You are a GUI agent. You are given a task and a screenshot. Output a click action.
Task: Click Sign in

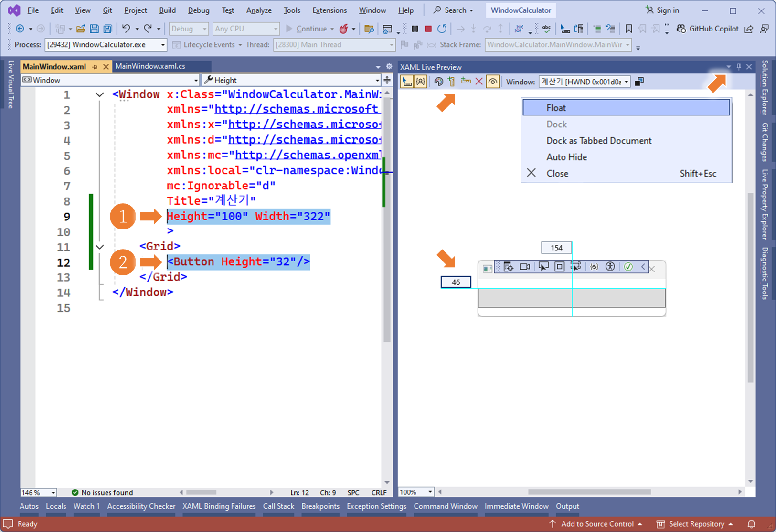pos(662,10)
